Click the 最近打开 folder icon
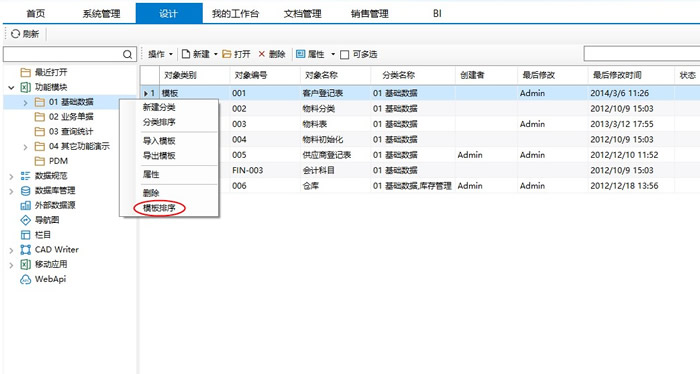 pos(25,72)
